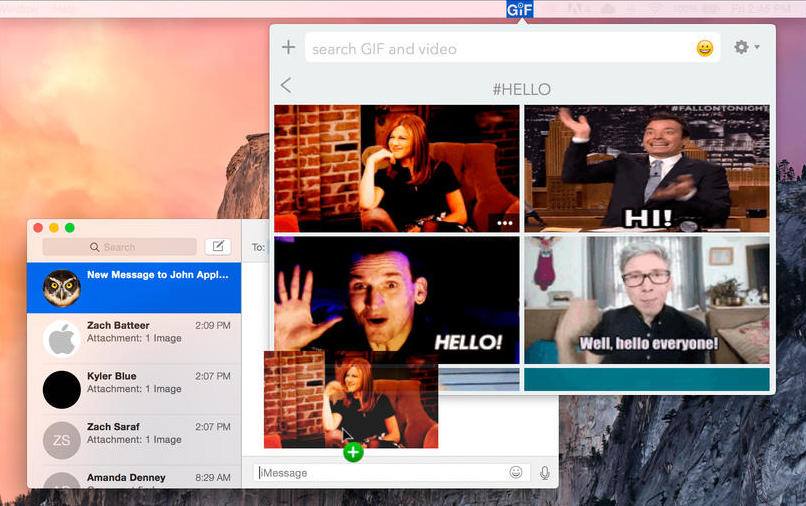
Task: Click the iMessage text field
Action: 391,473
